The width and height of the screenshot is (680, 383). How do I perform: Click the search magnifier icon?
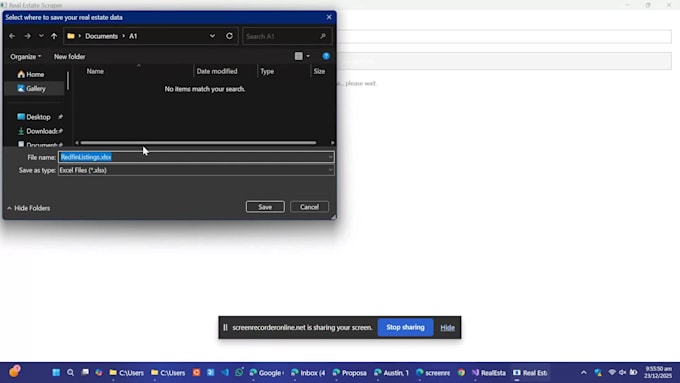[323, 36]
